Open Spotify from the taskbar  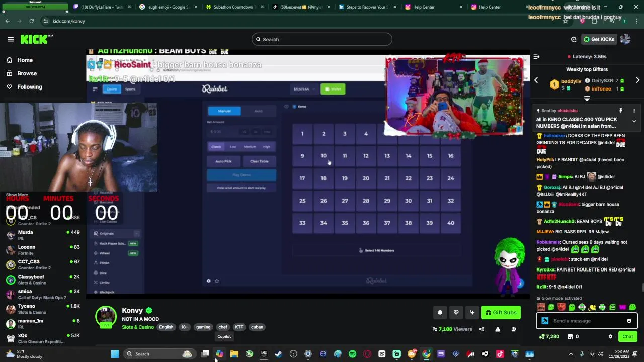point(352,354)
